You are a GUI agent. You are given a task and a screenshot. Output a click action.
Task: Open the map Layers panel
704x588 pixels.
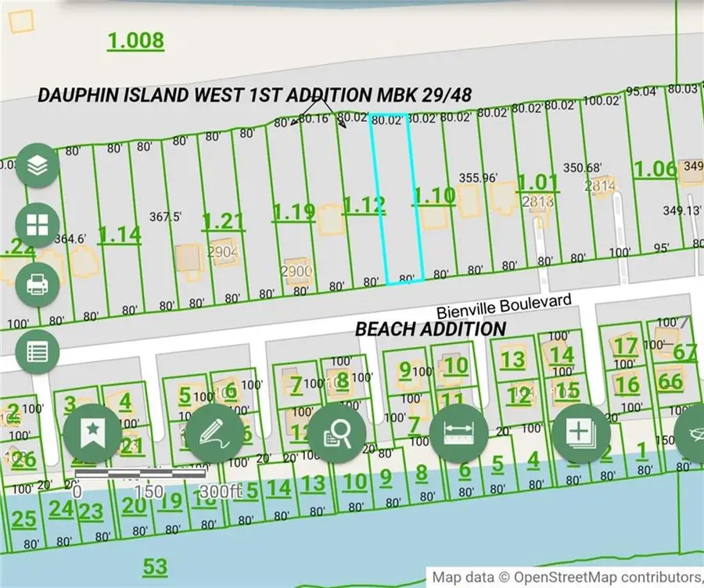pos(34,166)
